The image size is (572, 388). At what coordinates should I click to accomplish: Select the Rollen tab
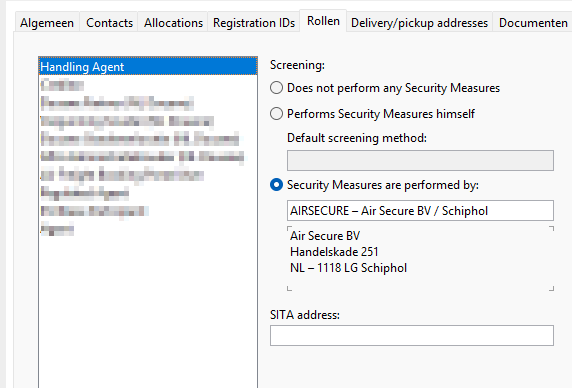tap(323, 21)
